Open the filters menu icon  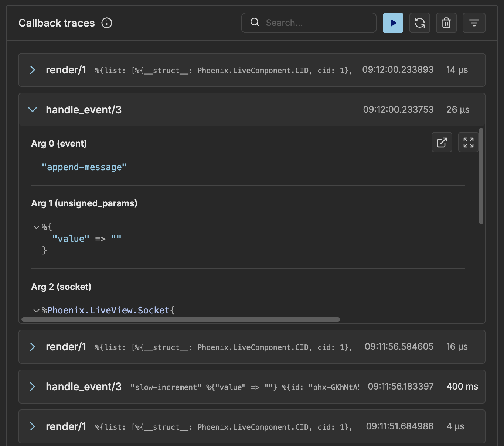click(474, 23)
